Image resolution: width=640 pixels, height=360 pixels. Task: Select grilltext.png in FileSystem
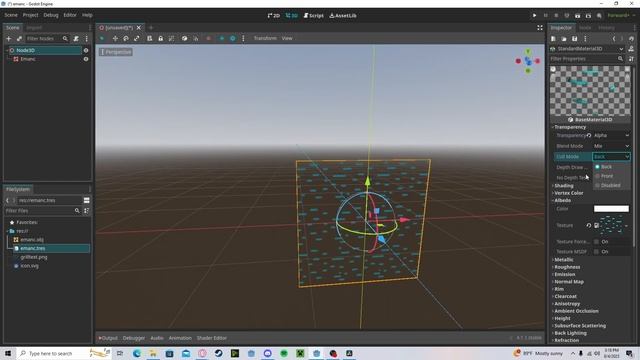[x=34, y=257]
